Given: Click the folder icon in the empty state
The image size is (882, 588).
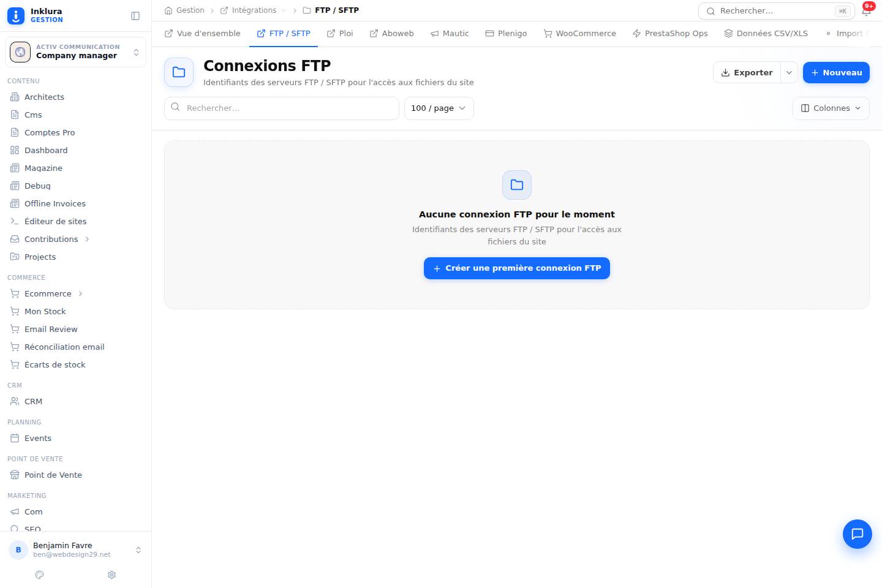Looking at the screenshot, I should coord(517,185).
